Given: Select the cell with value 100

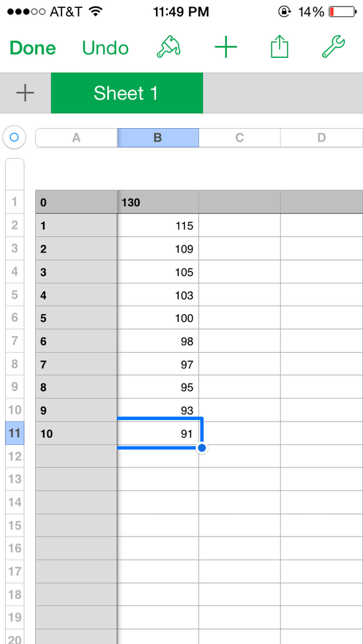Looking at the screenshot, I should tap(158, 318).
